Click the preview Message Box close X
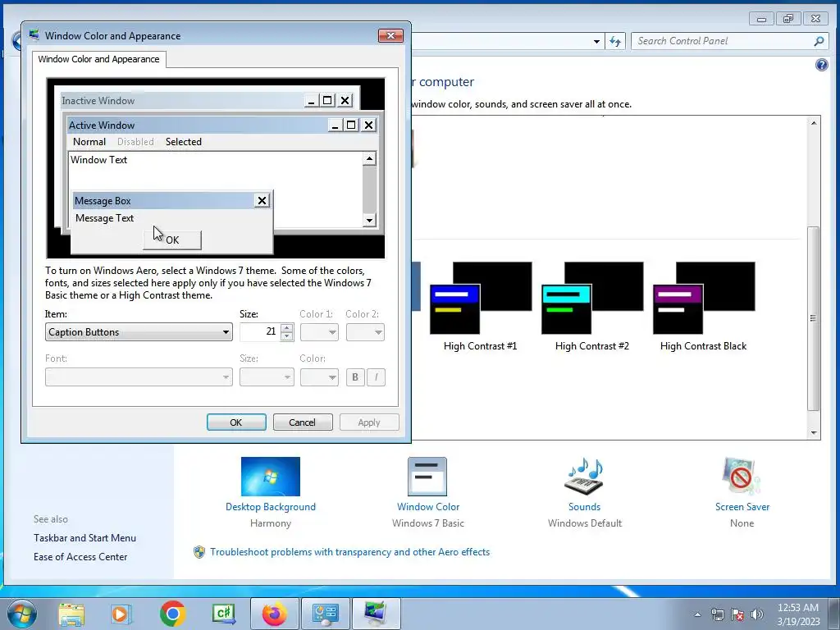840x630 pixels. (x=262, y=200)
